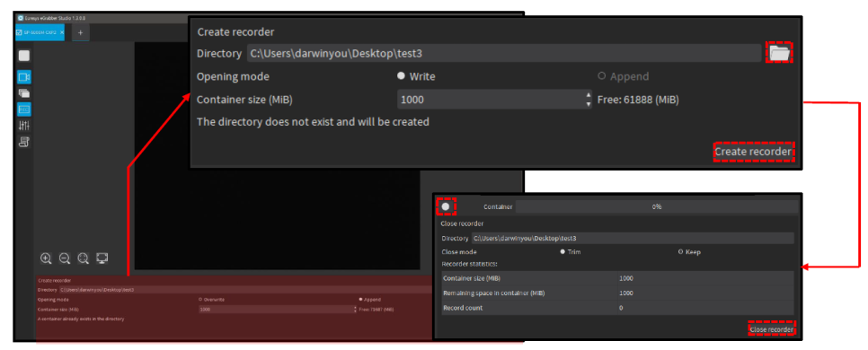
Task: Choose the Trim close mode
Action: point(571,251)
